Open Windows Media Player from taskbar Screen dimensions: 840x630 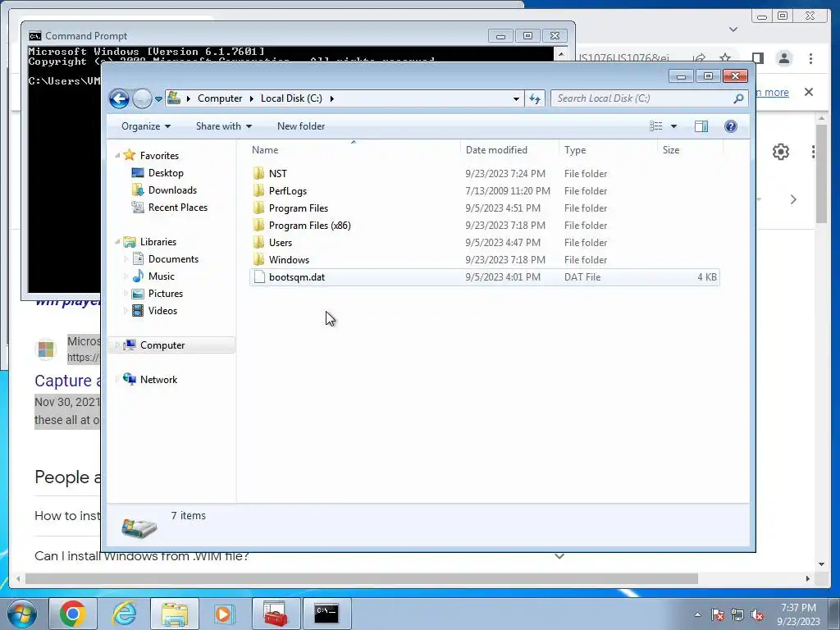[224, 614]
